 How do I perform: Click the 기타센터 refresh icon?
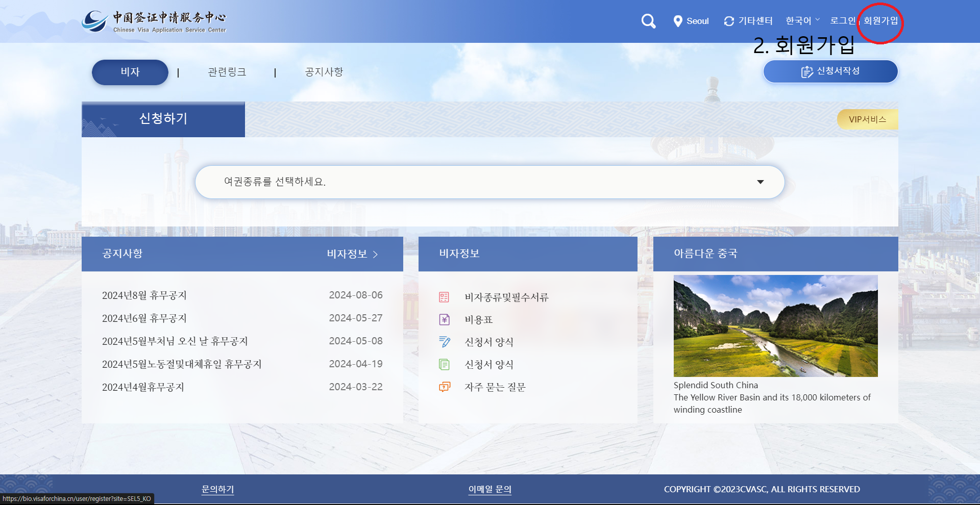click(729, 21)
